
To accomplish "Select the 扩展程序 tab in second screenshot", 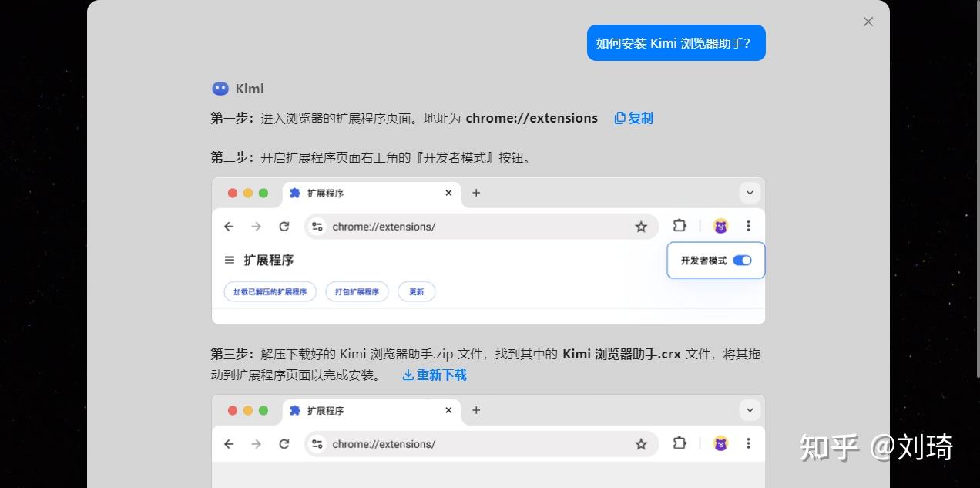I will tap(372, 411).
